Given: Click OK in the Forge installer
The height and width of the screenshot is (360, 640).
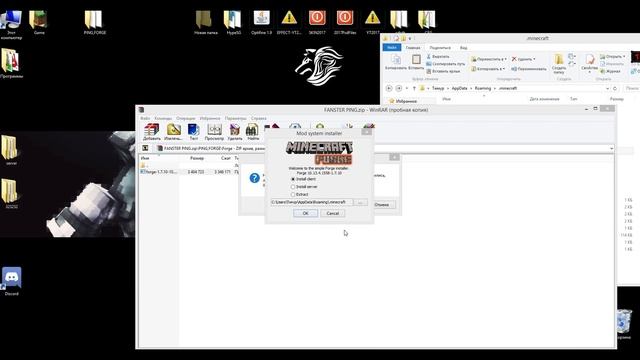Looking at the screenshot, I should tap(305, 213).
